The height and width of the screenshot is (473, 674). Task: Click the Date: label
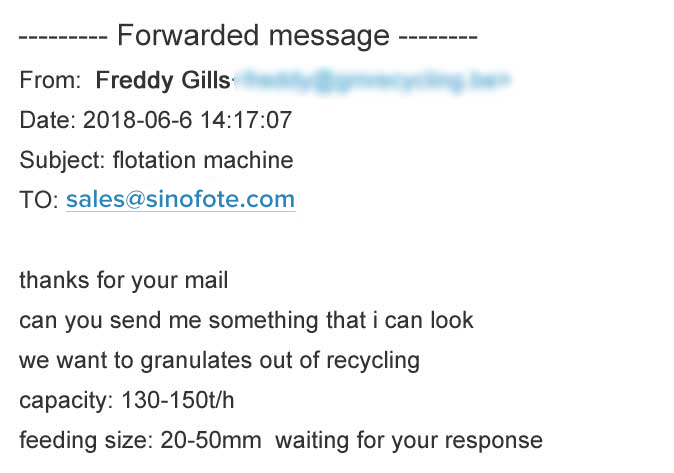pyautogui.click(x=47, y=120)
